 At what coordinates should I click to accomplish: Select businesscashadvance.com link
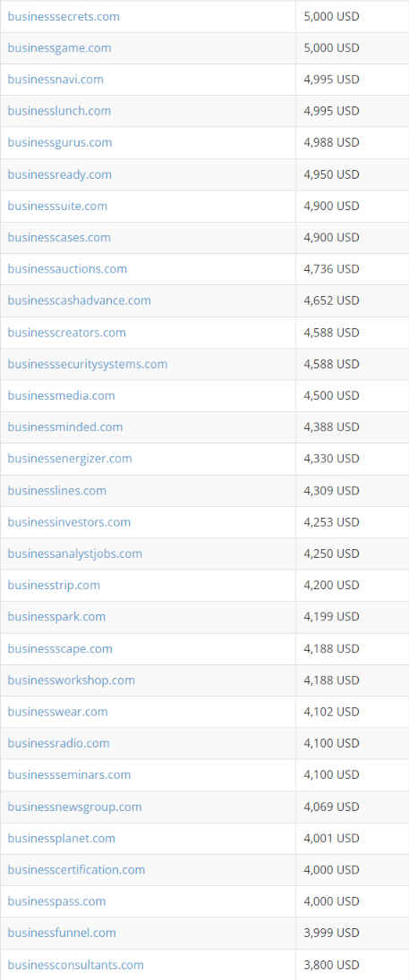tap(80, 300)
